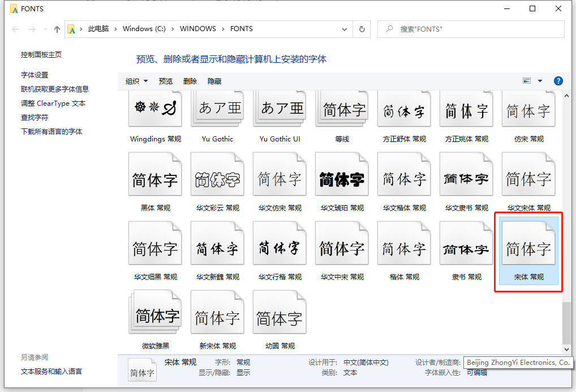Click the scrollbar down arrow
This screenshot has height=392, width=576.
click(x=566, y=350)
